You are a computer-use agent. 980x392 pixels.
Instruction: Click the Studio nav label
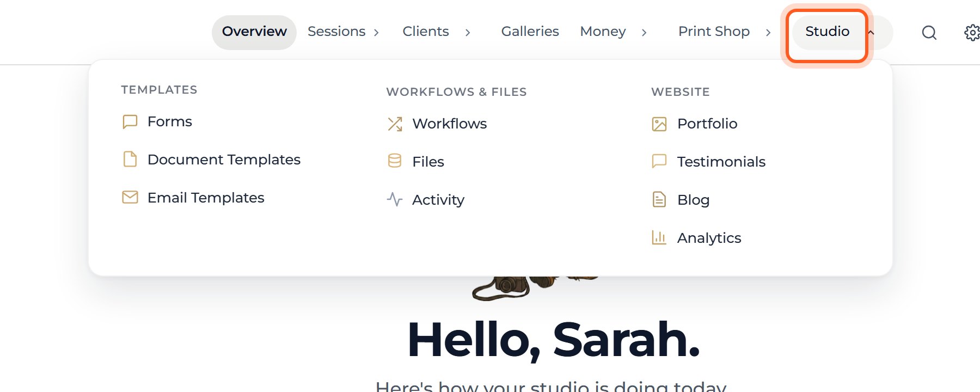827,32
